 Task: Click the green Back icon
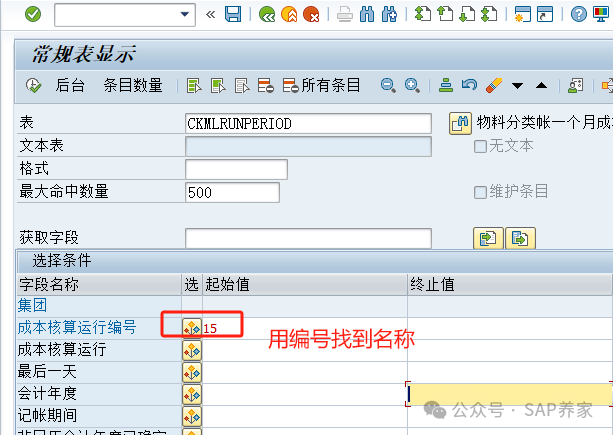[x=267, y=14]
